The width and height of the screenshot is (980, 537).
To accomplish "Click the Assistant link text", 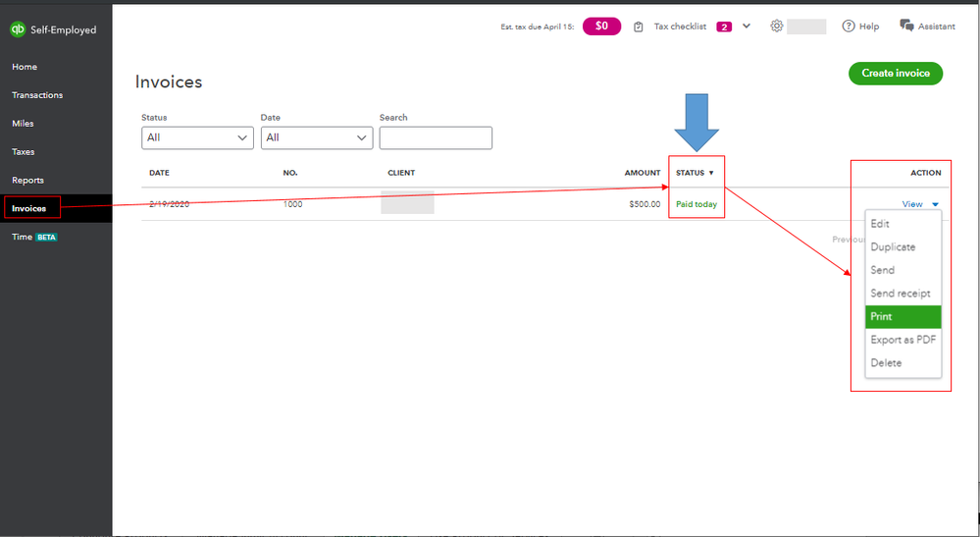I will coord(936,27).
